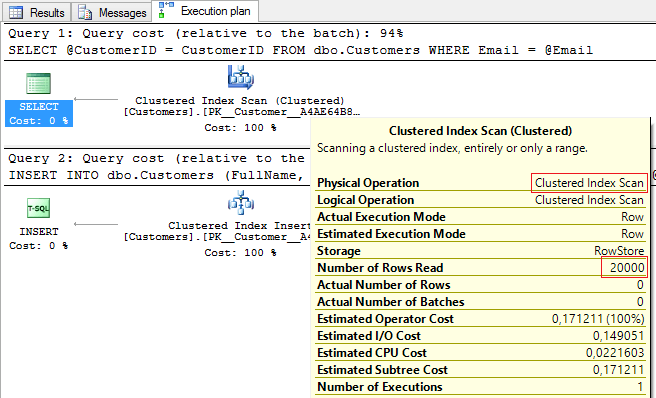Click the Estimated Subtree Cost row
The width and height of the screenshot is (656, 398).
[480, 370]
